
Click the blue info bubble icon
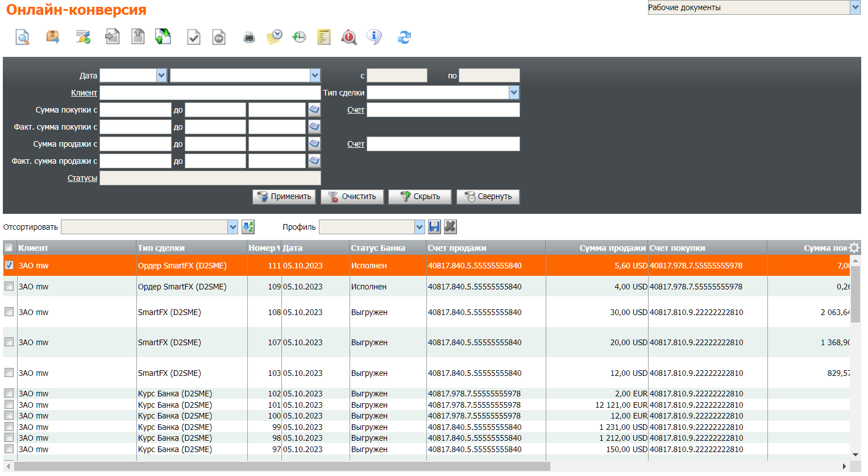click(x=374, y=37)
